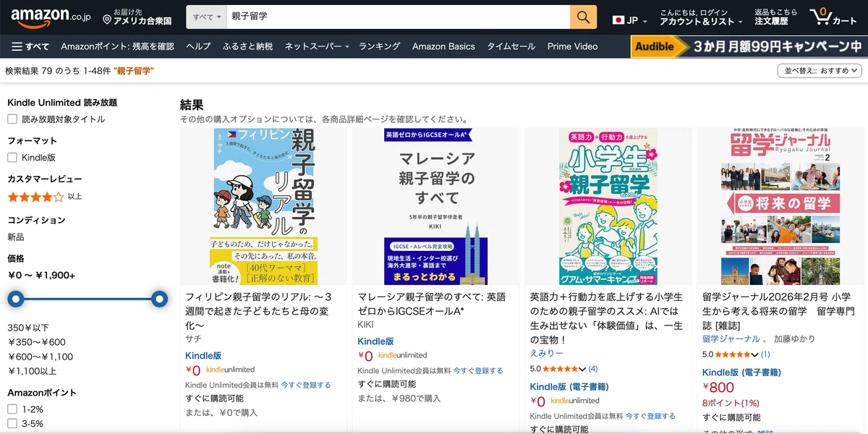
Task: Select 新品 condition filter
Action: [x=16, y=237]
